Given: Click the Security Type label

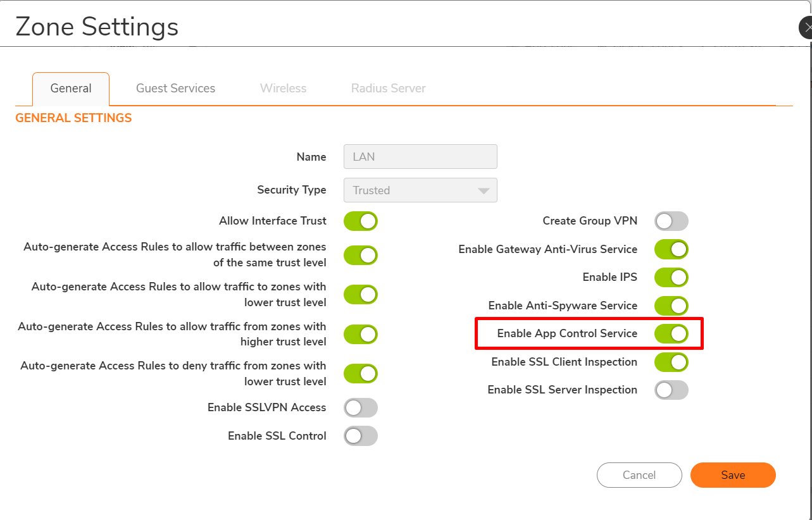Looking at the screenshot, I should (x=292, y=190).
